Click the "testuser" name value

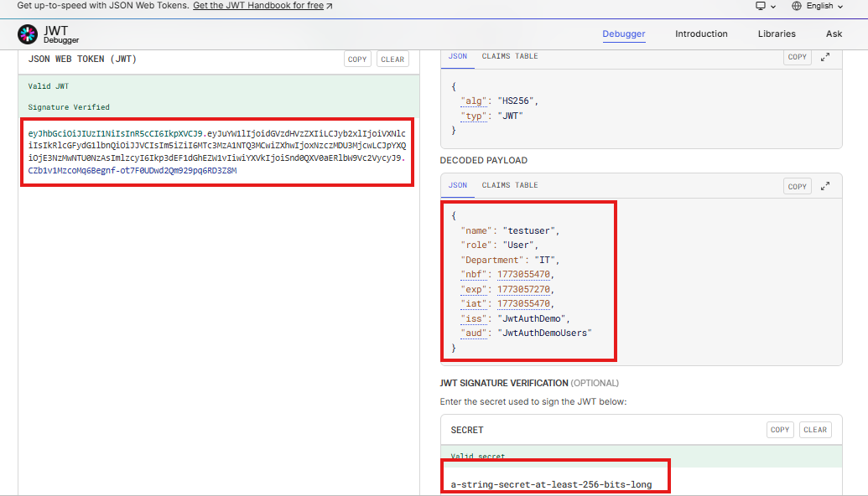tap(529, 230)
